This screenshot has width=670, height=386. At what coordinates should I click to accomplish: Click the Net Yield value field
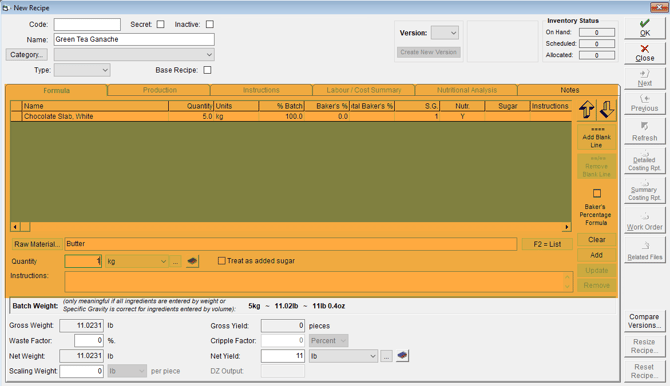point(283,356)
